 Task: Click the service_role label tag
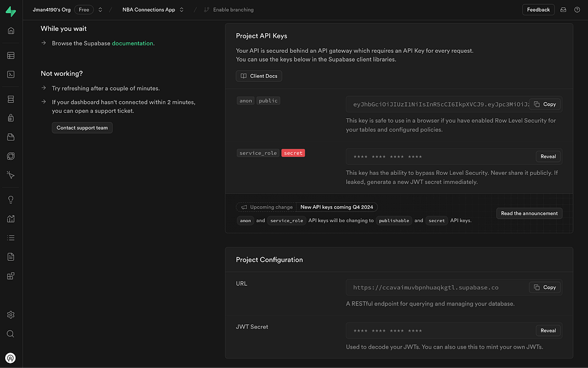tap(258, 153)
